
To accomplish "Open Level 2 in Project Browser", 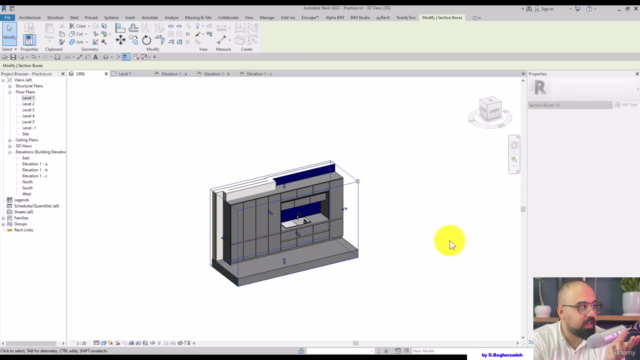I will point(28,104).
